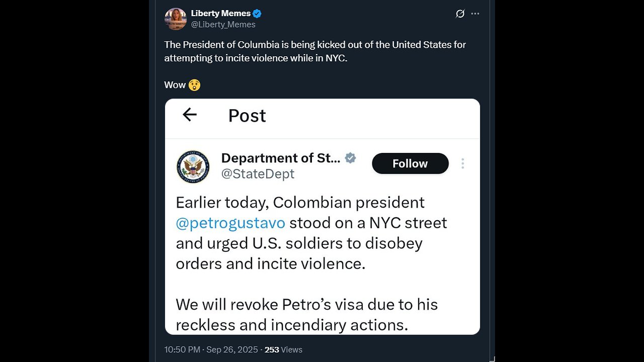Open the vertical dots menu beside Follow
644x362 pixels.
point(462,163)
